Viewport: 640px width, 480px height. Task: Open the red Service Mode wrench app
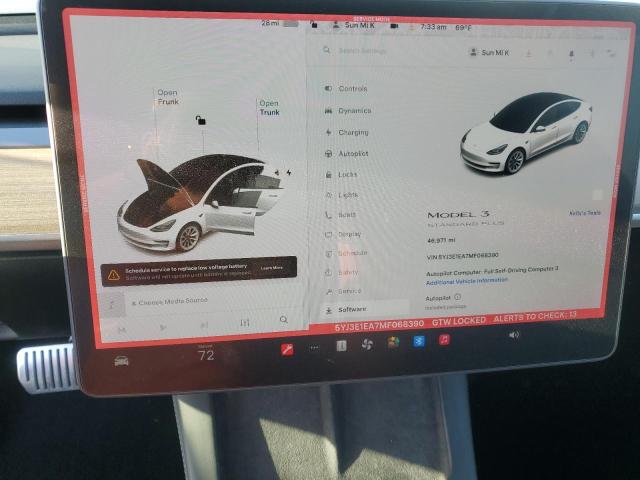click(x=287, y=349)
